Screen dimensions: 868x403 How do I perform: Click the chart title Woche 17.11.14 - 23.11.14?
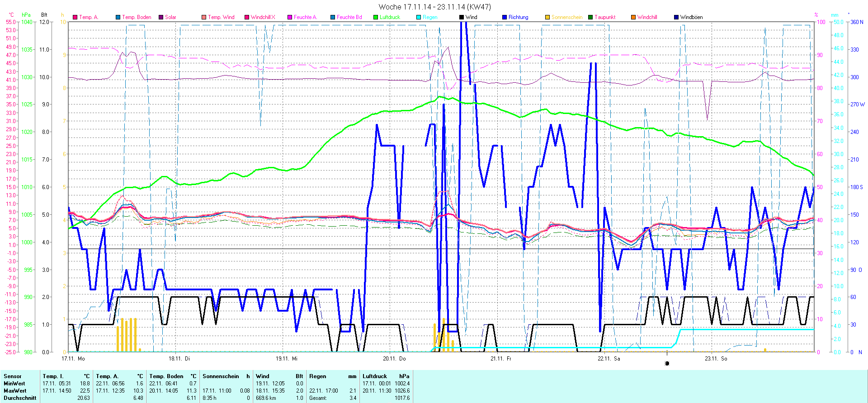coord(434,7)
